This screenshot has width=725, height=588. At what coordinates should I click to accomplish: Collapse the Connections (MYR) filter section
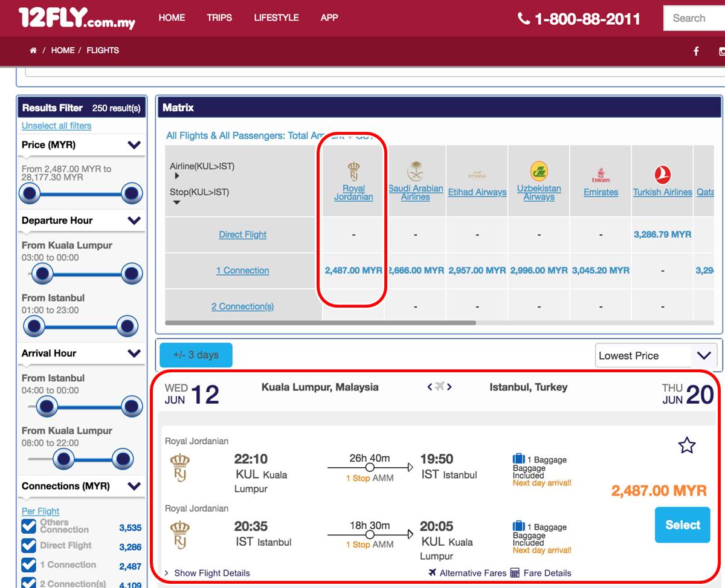pos(134,486)
